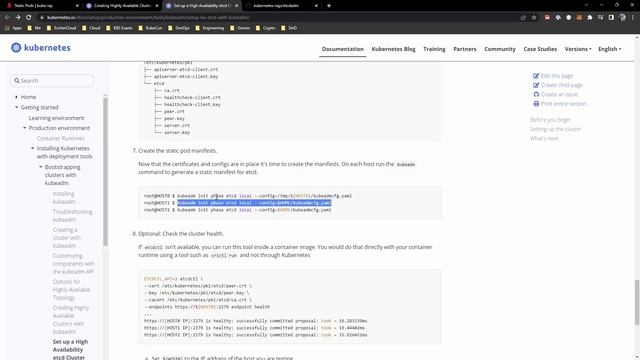Image resolution: width=640 pixels, height=360 pixels.
Task: Click the sidebar navigation scrollbar thumb
Action: click(105, 171)
